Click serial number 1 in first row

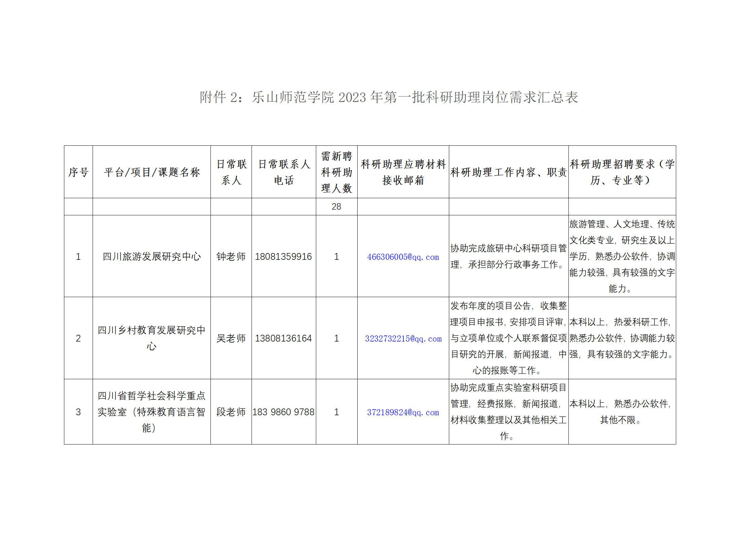coord(78,256)
